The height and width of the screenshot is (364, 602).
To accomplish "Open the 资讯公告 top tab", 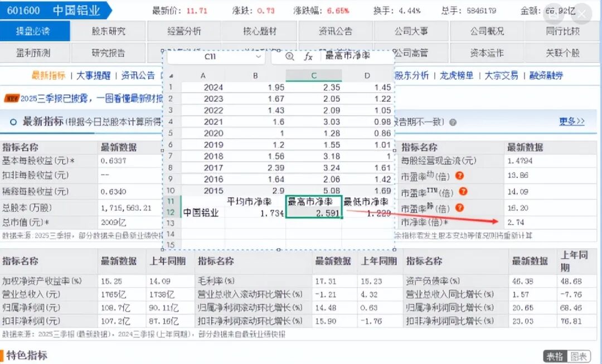I will pyautogui.click(x=336, y=31).
